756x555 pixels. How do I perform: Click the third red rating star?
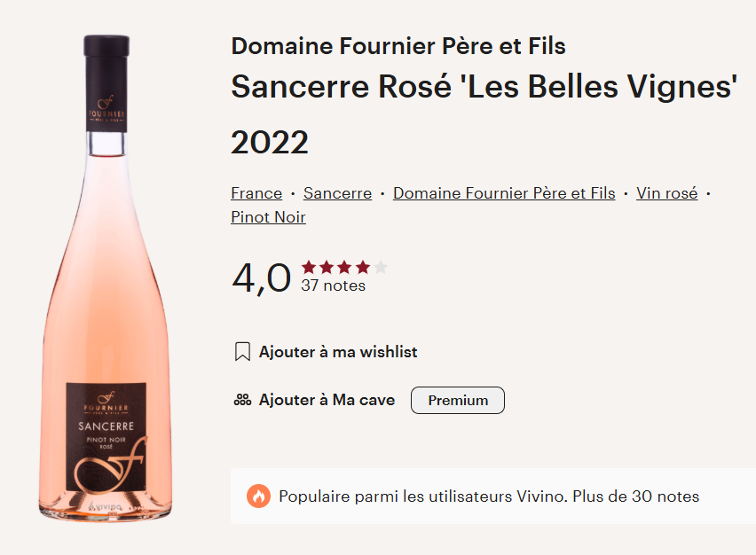click(x=345, y=267)
